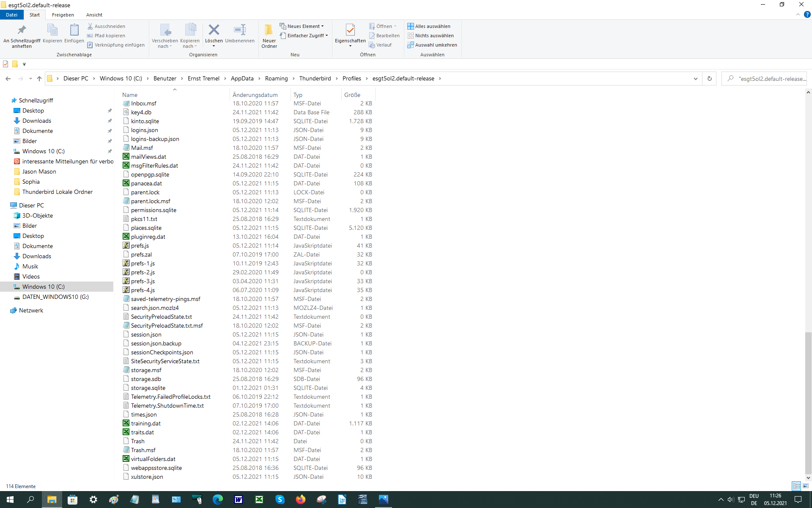The width and height of the screenshot is (812, 508).
Task: Open Eigenschaften properties icon
Action: click(x=350, y=30)
